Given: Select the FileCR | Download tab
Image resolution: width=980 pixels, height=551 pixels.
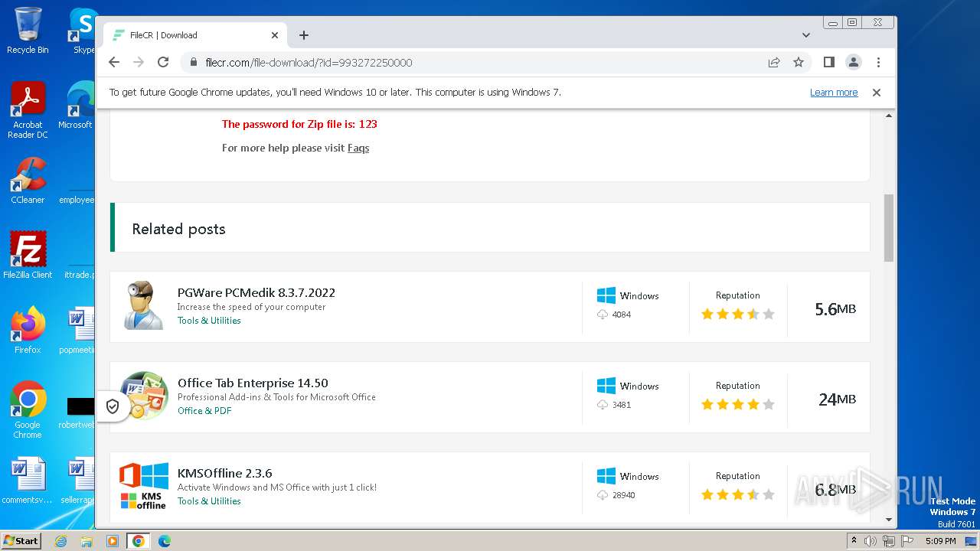Looking at the screenshot, I should tap(195, 35).
